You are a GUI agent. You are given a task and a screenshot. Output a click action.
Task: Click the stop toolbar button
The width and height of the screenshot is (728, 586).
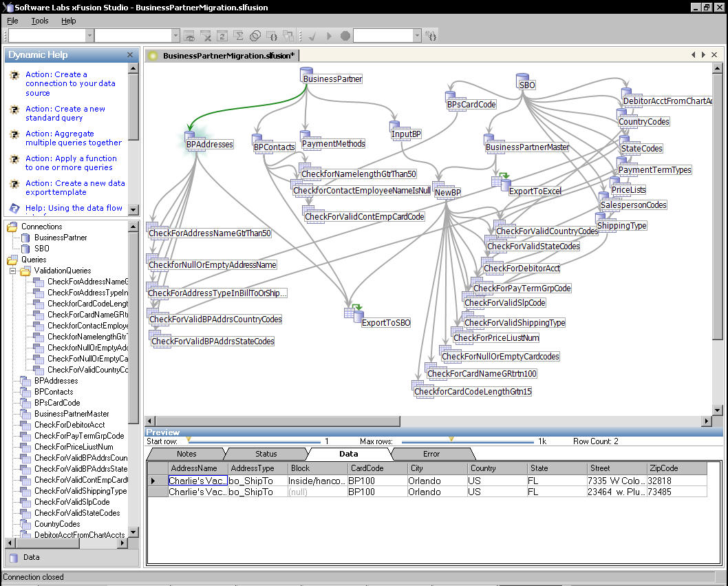click(345, 36)
